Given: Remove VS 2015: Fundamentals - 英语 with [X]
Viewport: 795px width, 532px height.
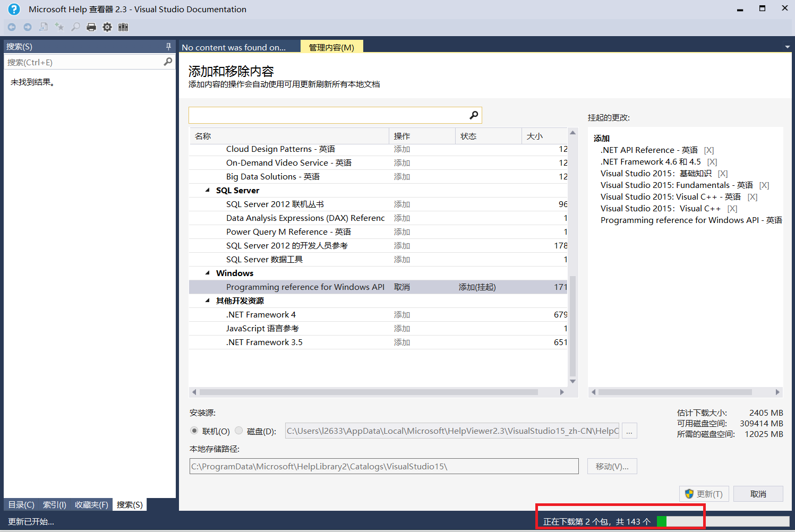Looking at the screenshot, I should tap(764, 185).
